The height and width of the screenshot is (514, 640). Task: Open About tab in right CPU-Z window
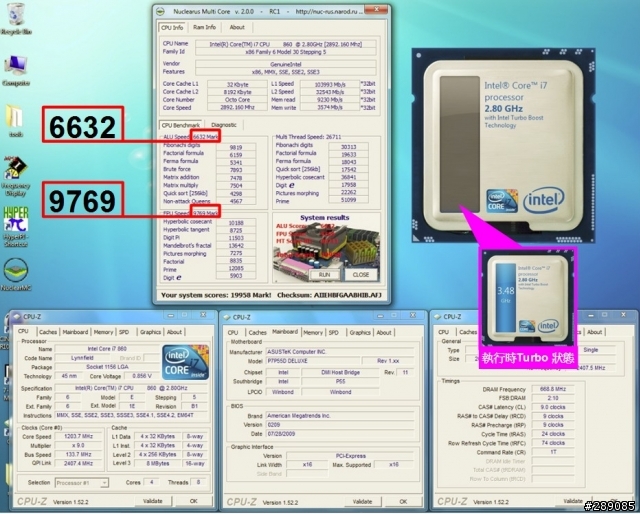pos(595,332)
